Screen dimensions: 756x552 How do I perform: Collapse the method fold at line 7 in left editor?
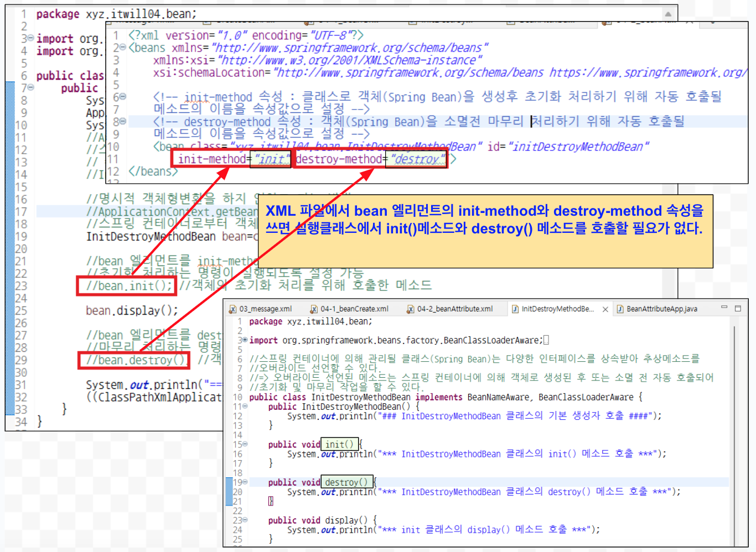(x=31, y=88)
